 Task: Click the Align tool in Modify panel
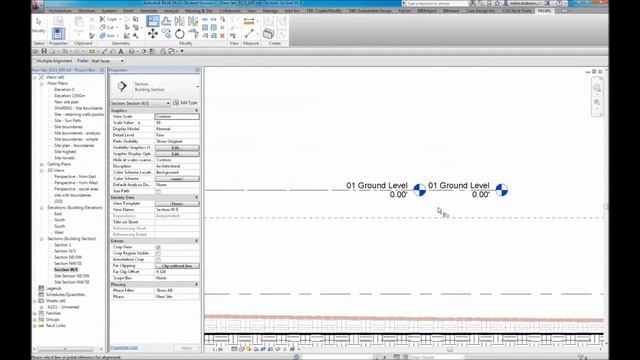click(x=153, y=21)
